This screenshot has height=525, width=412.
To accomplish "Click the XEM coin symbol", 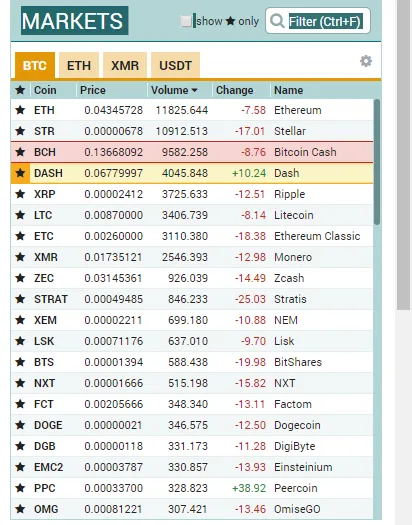I will (45, 320).
